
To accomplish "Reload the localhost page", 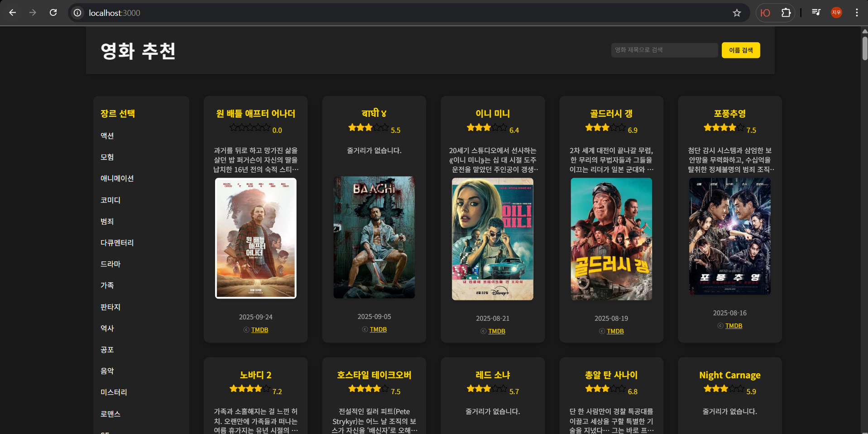I will pos(53,13).
